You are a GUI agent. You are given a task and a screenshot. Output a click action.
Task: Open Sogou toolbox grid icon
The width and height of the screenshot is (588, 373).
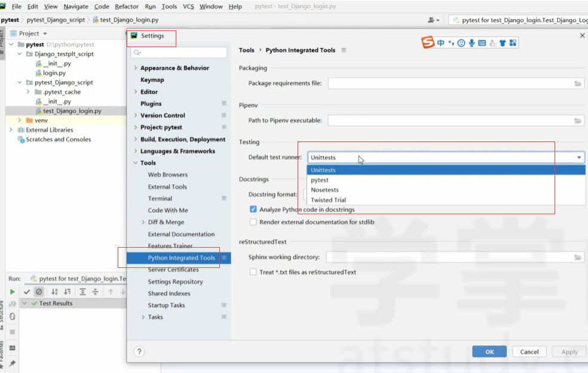tap(513, 43)
